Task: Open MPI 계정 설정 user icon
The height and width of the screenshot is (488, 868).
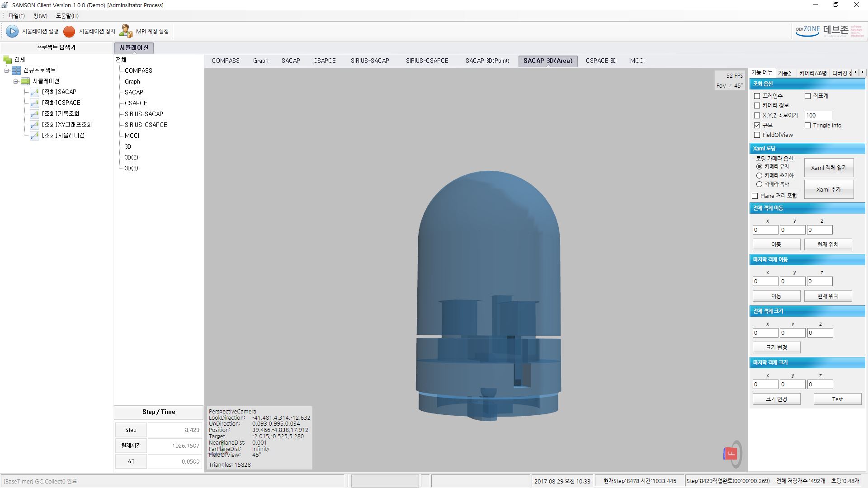Action: coord(126,31)
